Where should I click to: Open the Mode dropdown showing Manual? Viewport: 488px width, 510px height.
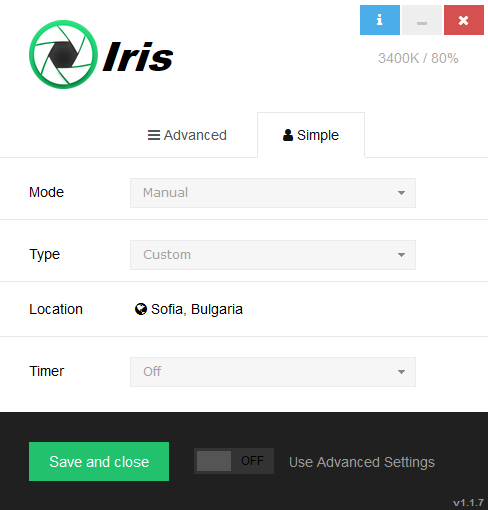(273, 193)
